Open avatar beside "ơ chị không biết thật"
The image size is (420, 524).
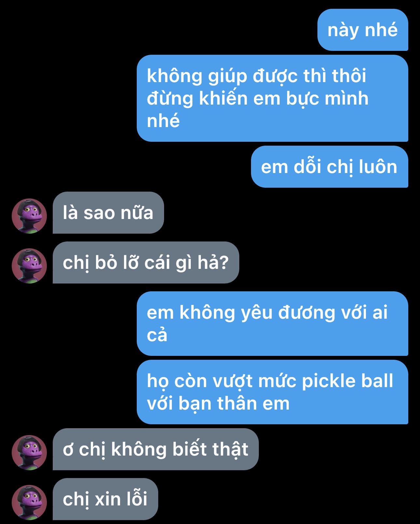[x=29, y=453]
